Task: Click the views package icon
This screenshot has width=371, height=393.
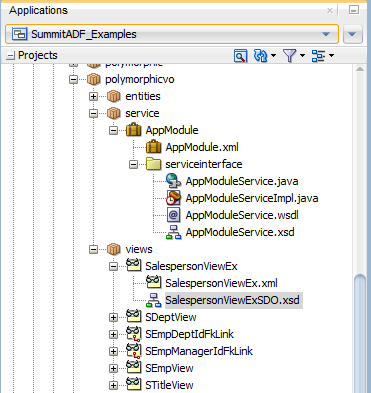Action: (114, 249)
